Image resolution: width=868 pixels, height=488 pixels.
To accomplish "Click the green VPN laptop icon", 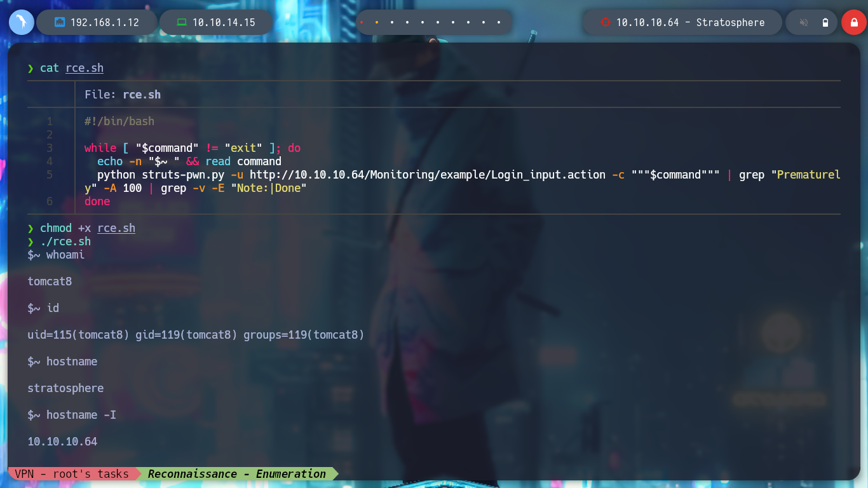I will pyautogui.click(x=182, y=22).
